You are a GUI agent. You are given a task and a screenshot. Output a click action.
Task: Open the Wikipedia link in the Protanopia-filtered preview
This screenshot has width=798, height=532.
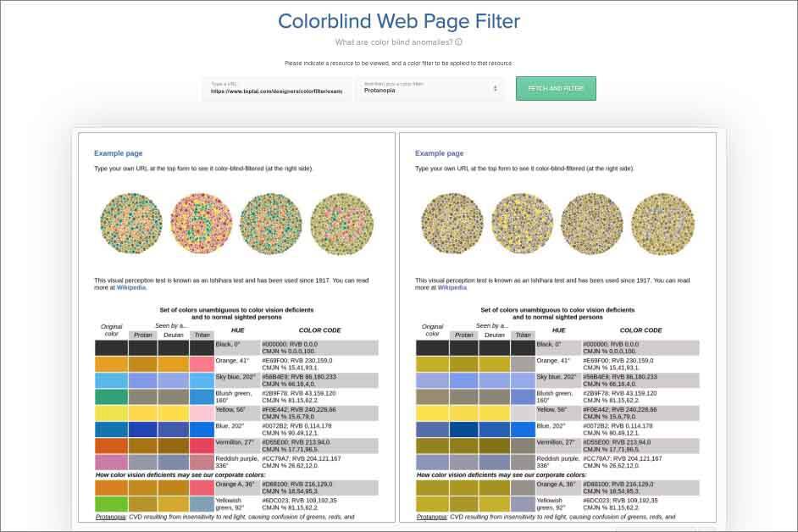[452, 288]
